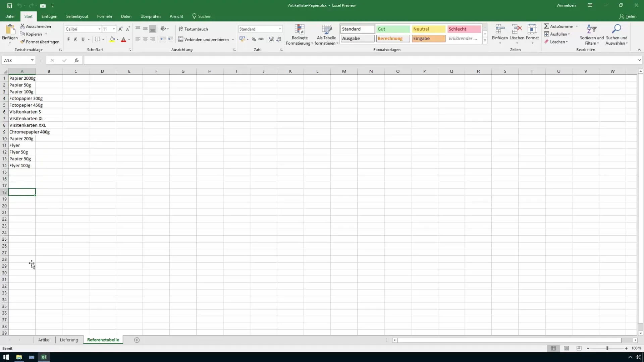Click the Save icon in the quick access toolbar
This screenshot has height=362, width=644.
coord(9,5)
